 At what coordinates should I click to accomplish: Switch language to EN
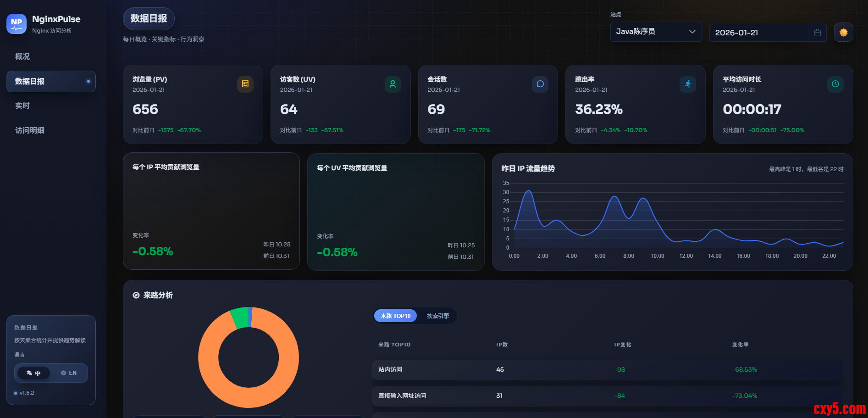coord(69,373)
